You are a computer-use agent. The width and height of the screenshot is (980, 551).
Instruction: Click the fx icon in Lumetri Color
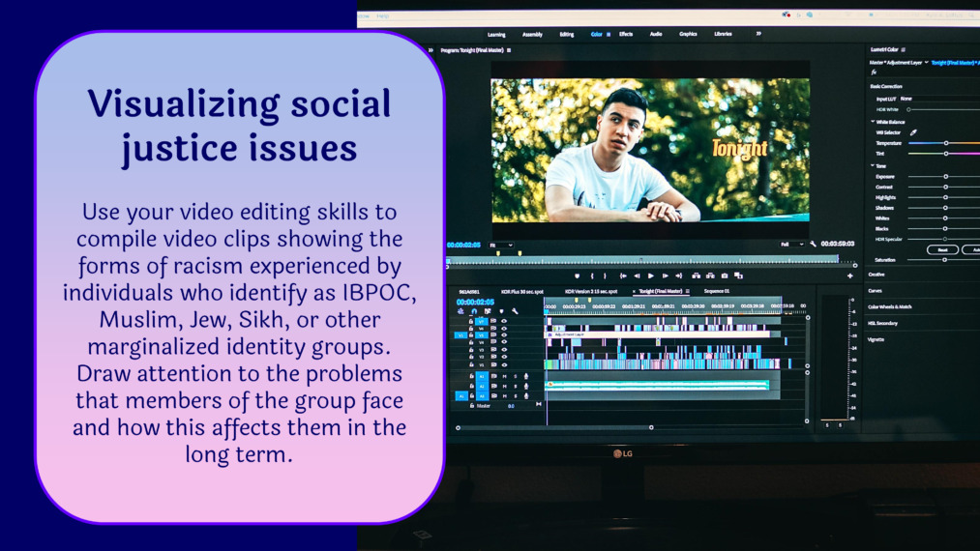coord(874,72)
